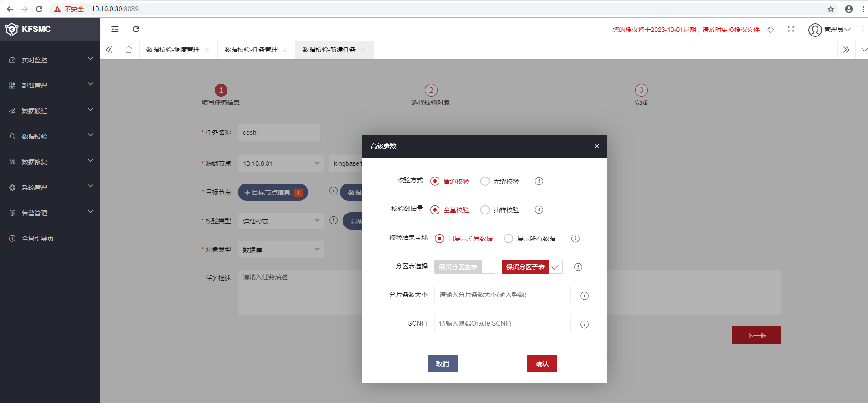Viewport: 868px width, 403px height.
Task: Close the 高级参数 dialog with X
Action: 597,146
